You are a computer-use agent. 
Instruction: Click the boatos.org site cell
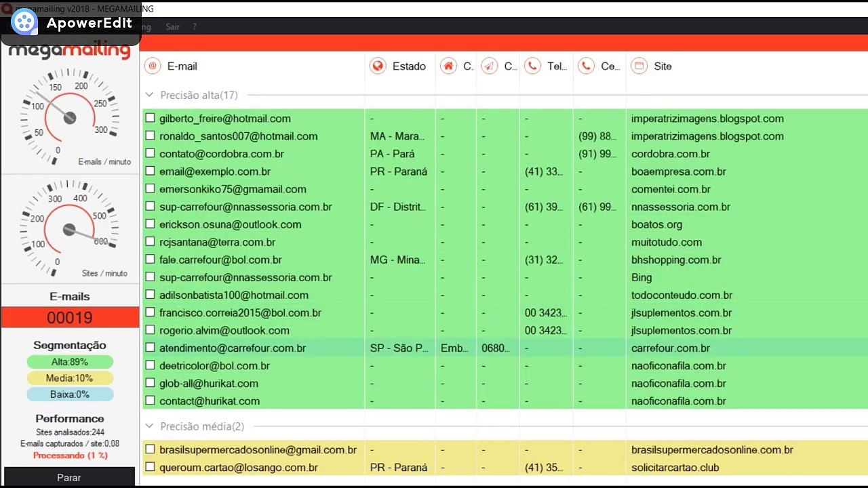click(657, 224)
